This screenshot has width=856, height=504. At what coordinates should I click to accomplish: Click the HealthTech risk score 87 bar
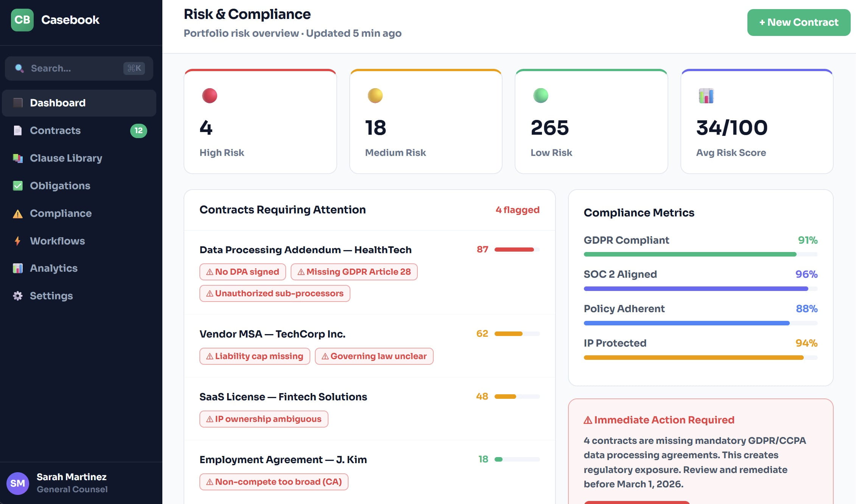[517, 250]
